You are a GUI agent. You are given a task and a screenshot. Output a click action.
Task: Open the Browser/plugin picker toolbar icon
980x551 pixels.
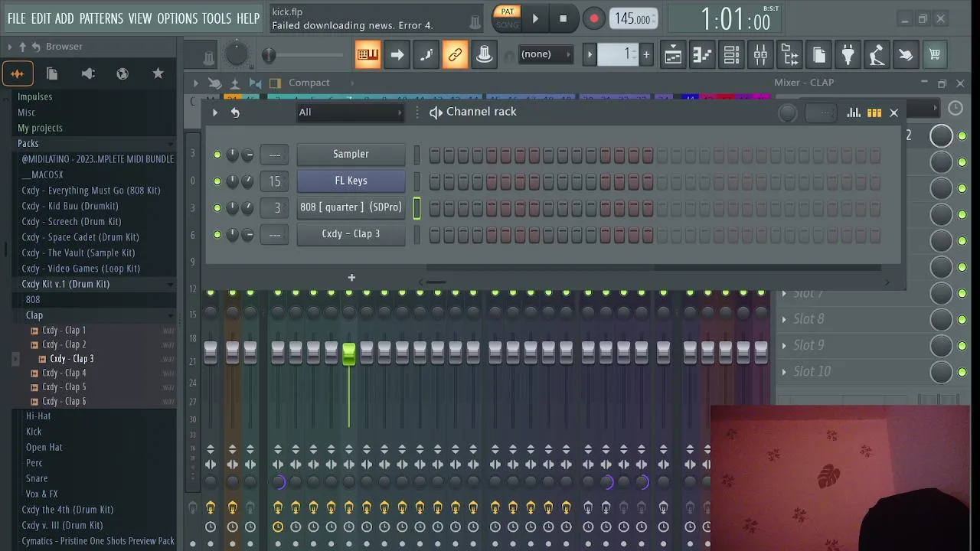[x=789, y=54]
